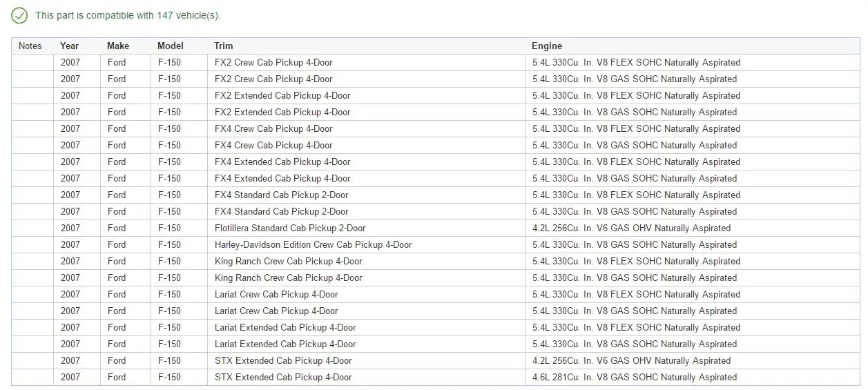Click the 4.2L V6 engine of the Flotillera row

coord(631,228)
